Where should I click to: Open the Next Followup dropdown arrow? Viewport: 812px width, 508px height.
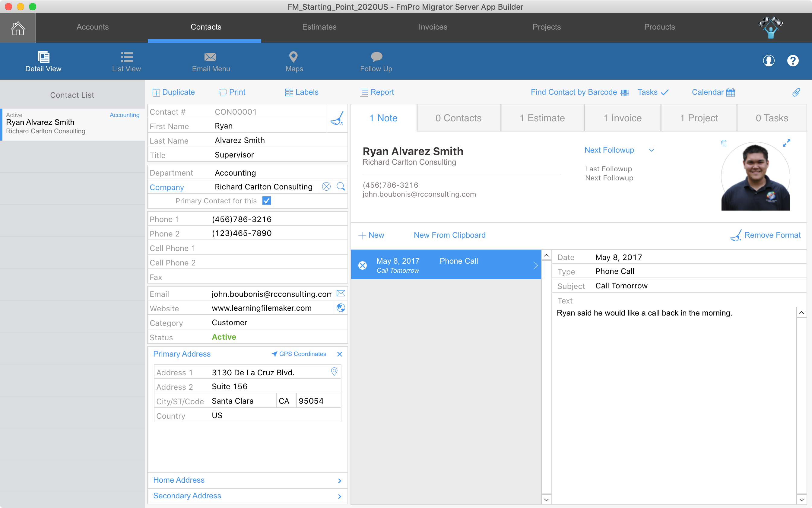[652, 150]
